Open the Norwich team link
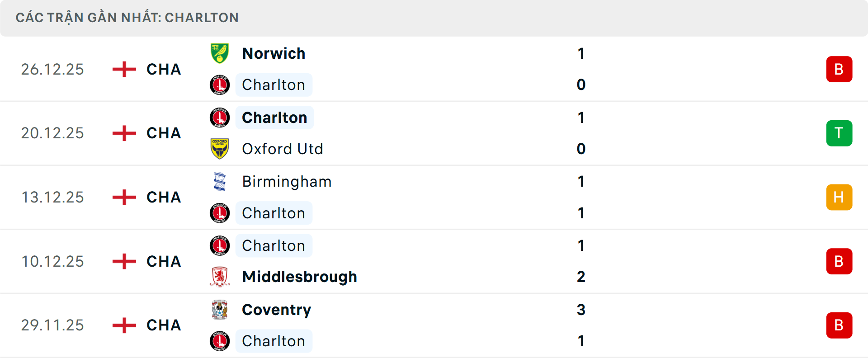Viewport: 868px width, 358px height. point(274,53)
